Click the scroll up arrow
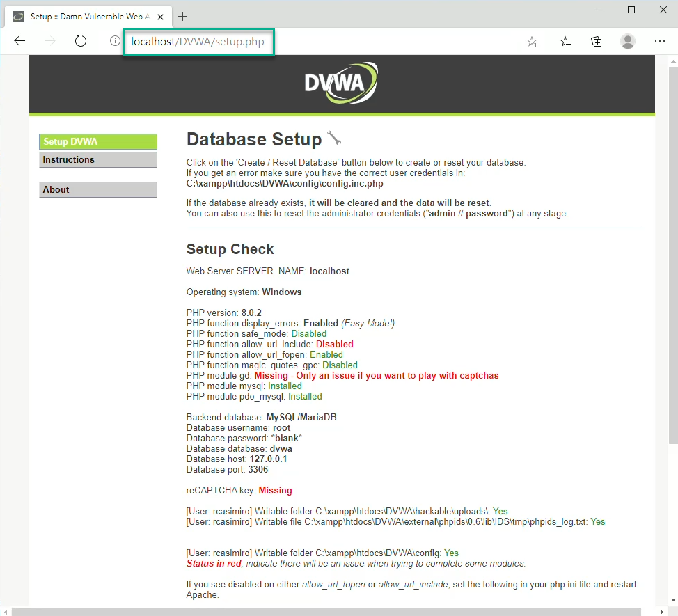The width and height of the screenshot is (678, 616). (x=673, y=61)
